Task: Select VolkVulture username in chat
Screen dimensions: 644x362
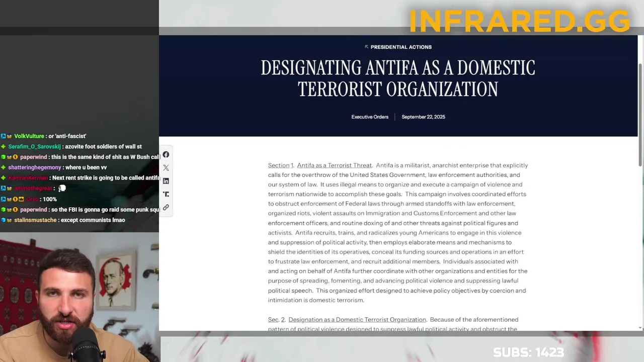Action: 29,136
